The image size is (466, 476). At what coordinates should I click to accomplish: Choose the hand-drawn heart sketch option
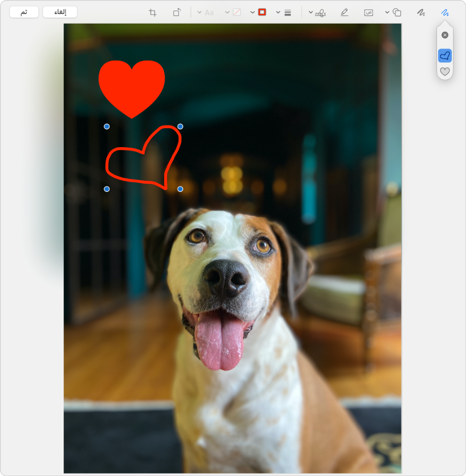[444, 56]
